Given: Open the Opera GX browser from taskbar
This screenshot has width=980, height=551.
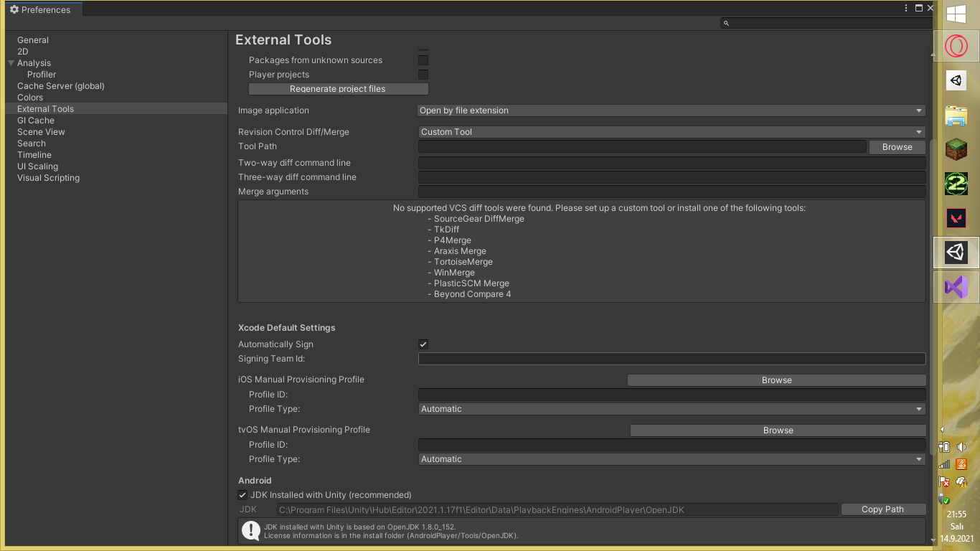Looking at the screenshot, I should (956, 47).
